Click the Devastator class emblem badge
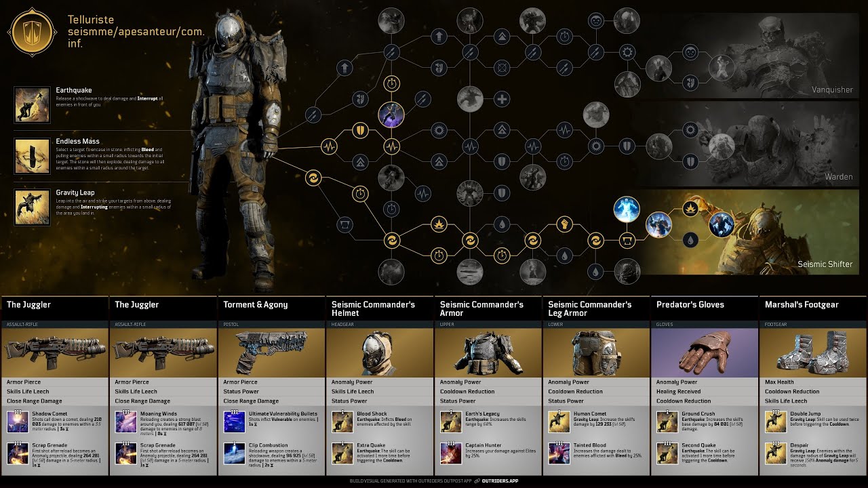The width and height of the screenshot is (868, 488). click(x=33, y=33)
